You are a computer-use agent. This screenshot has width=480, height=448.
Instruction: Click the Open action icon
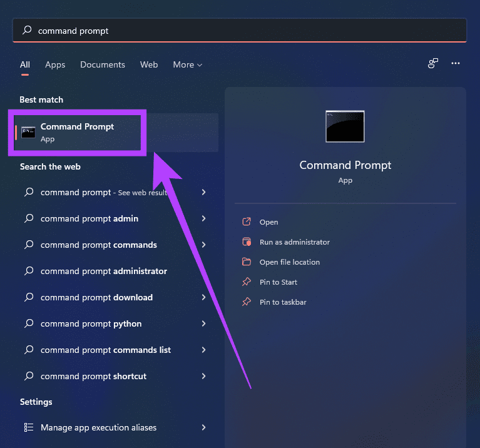[247, 221]
